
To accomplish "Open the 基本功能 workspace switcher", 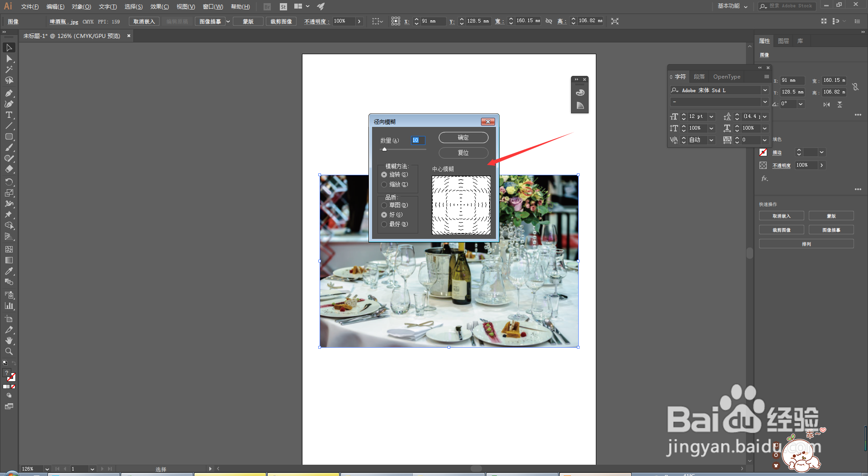I will [733, 6].
